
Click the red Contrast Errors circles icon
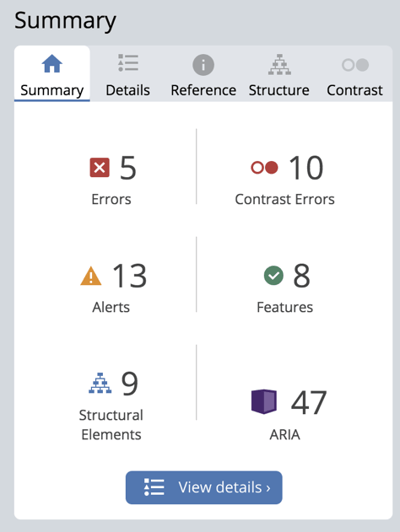[x=264, y=167]
